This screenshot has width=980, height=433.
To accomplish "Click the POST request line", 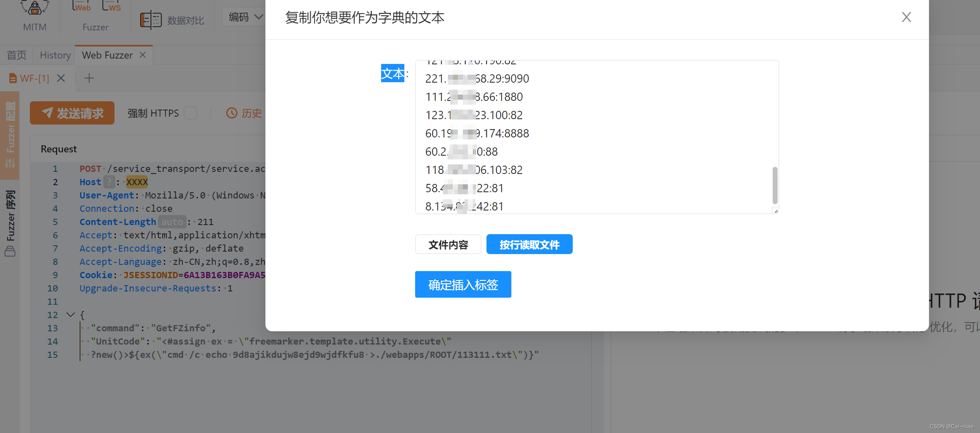I will [172, 169].
